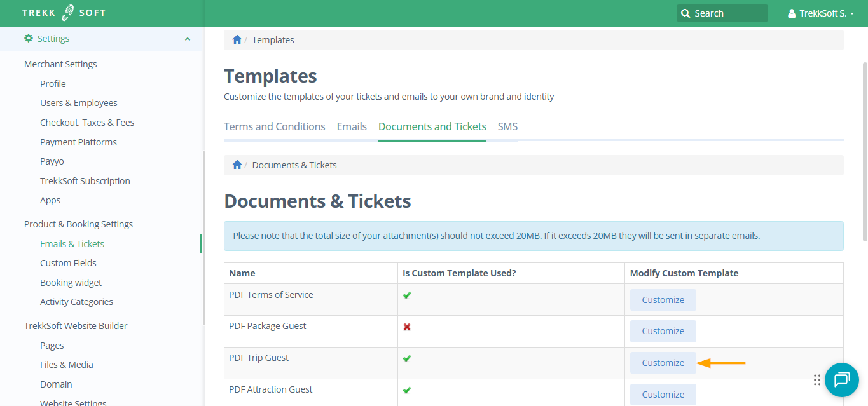Open the SMS tab
The width and height of the screenshot is (868, 406).
pyautogui.click(x=507, y=126)
